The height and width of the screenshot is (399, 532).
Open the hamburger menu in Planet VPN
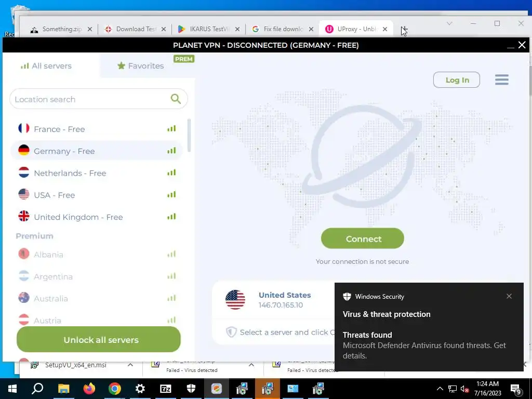point(501,79)
